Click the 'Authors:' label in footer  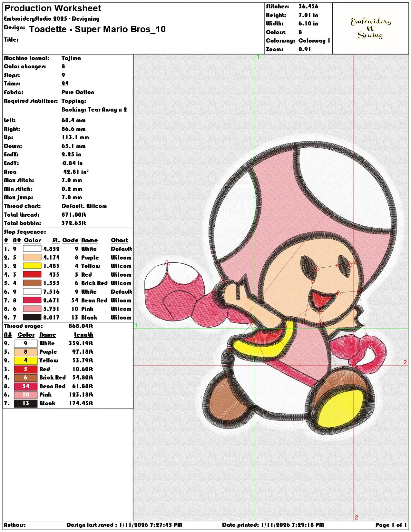15,525
